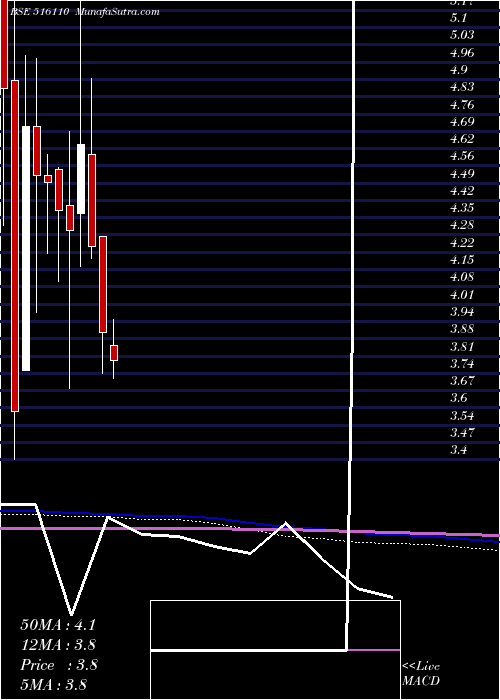Click the 4.01 price axis label

(x=462, y=294)
